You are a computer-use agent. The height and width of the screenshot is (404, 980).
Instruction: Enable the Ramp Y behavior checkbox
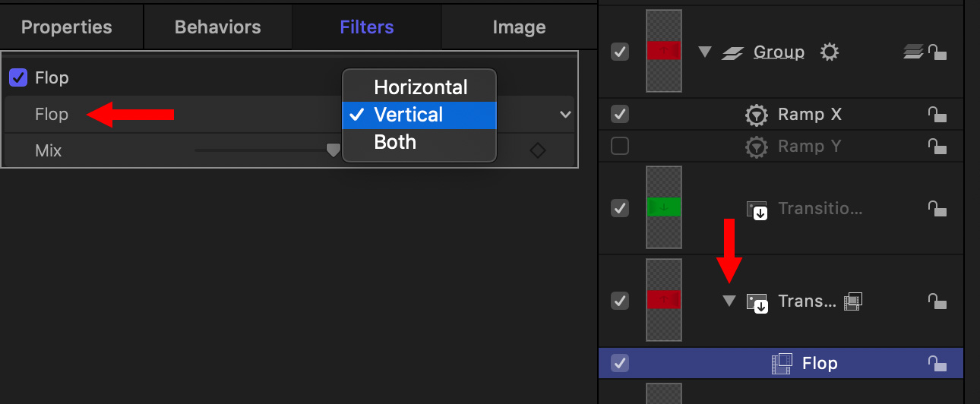620,146
